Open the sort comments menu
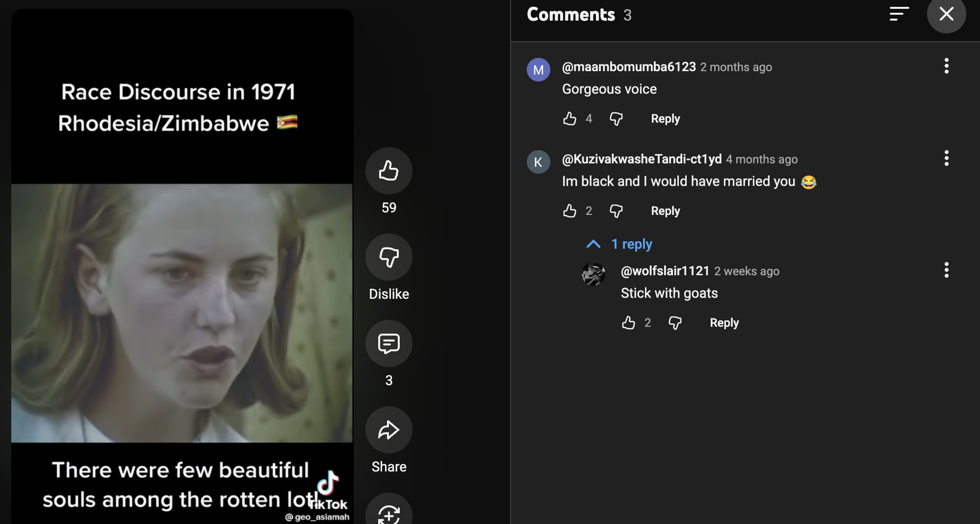 click(899, 14)
